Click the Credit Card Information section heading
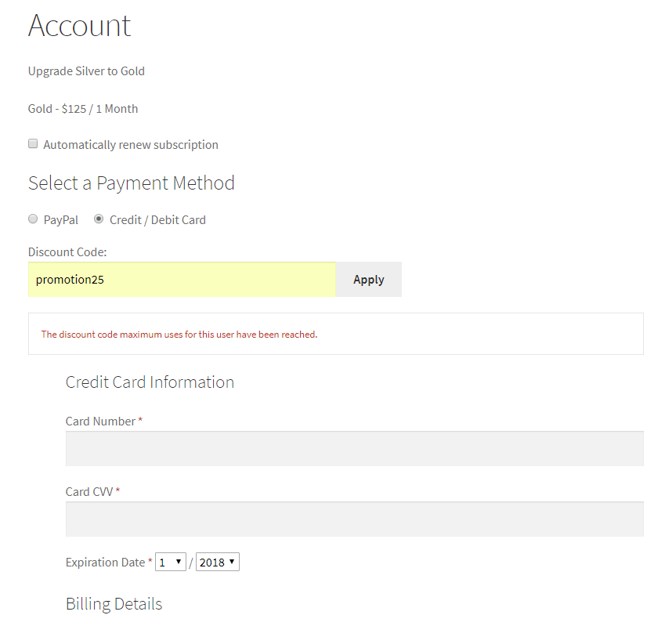 pyautogui.click(x=150, y=382)
